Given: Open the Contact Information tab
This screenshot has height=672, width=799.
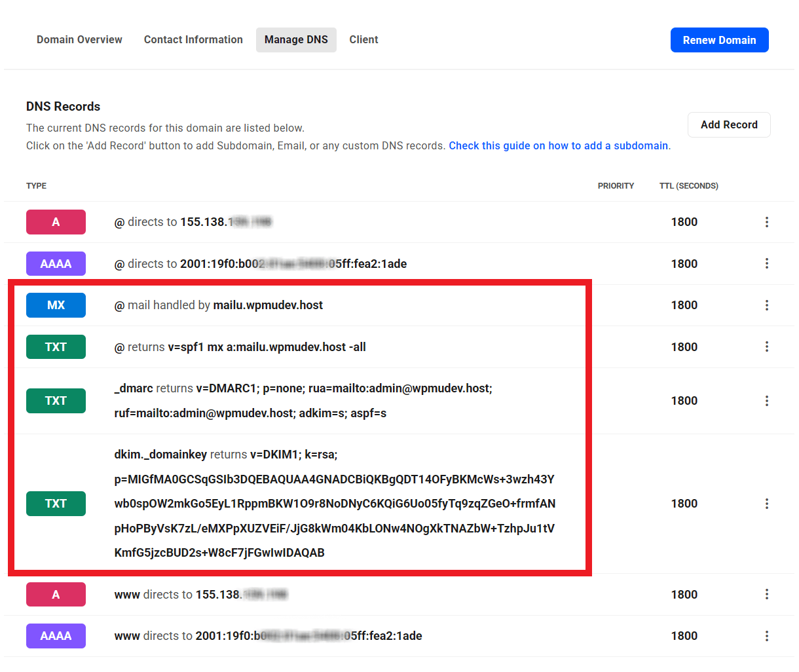Looking at the screenshot, I should [193, 40].
